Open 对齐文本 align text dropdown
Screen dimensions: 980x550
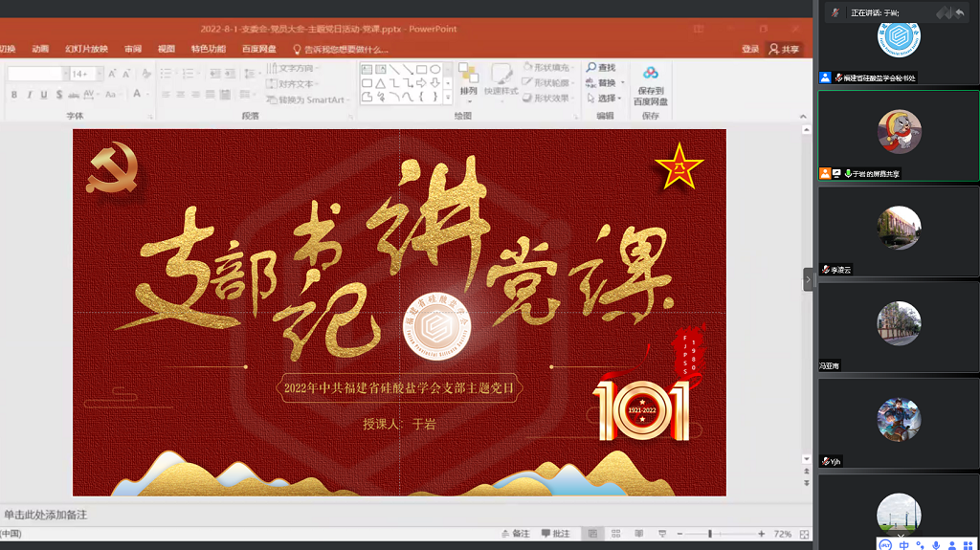pyautogui.click(x=293, y=84)
